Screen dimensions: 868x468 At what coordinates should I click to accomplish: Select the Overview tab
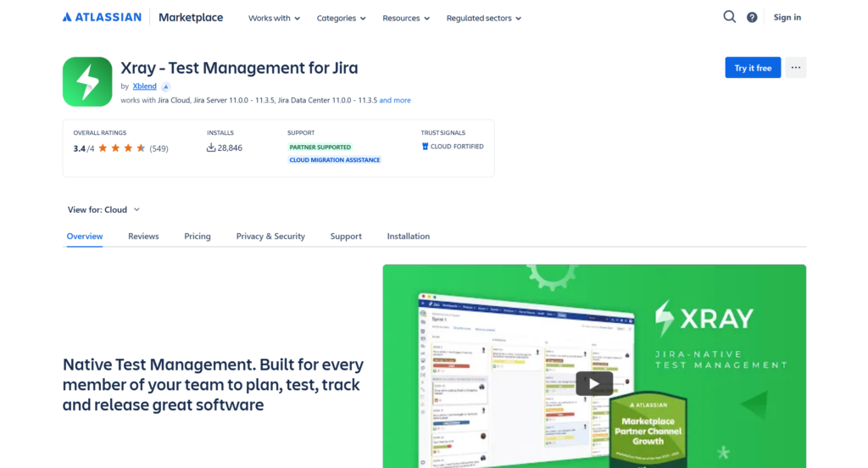click(85, 236)
